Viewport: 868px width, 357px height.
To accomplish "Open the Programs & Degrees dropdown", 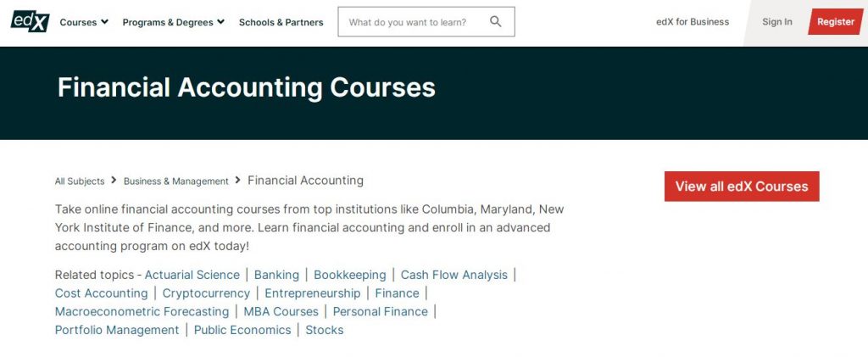I will [173, 22].
